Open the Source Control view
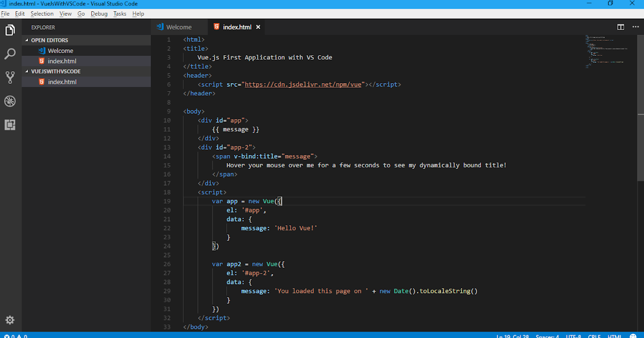 [x=10, y=78]
